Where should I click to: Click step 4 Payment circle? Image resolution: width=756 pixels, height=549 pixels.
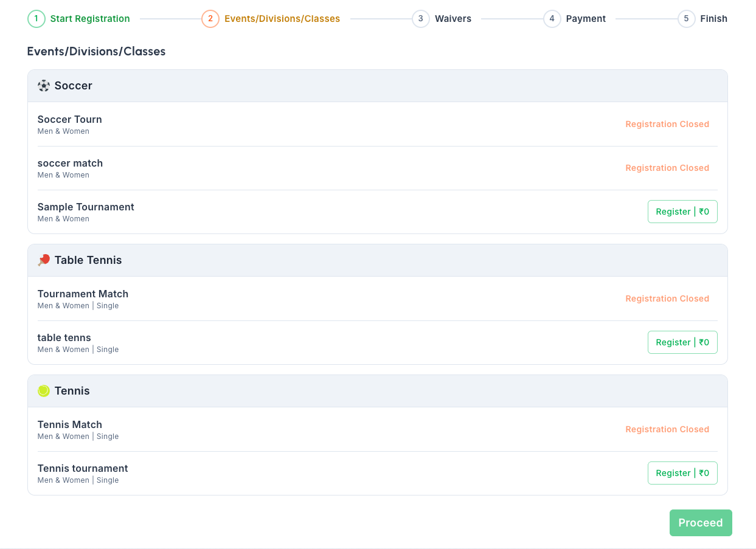[552, 19]
